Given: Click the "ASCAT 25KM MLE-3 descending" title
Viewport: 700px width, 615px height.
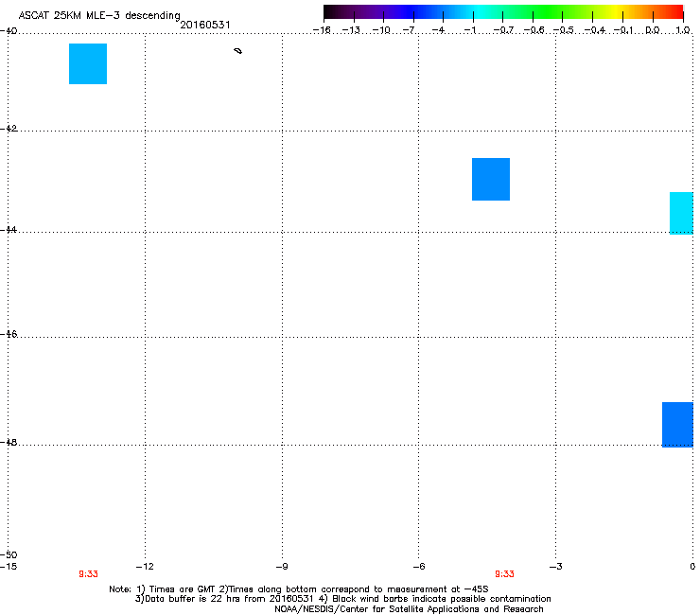Looking at the screenshot, I should [x=99, y=15].
